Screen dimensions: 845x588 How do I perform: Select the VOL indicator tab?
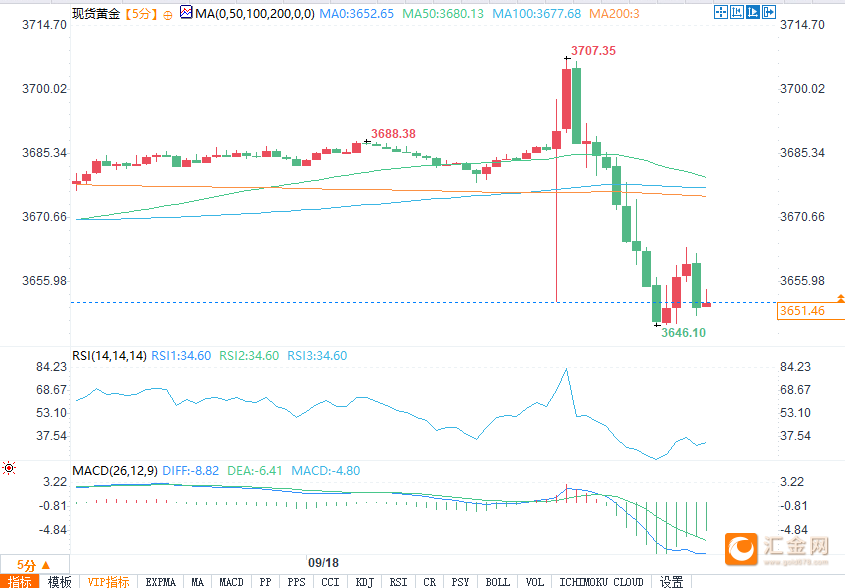[x=535, y=582]
